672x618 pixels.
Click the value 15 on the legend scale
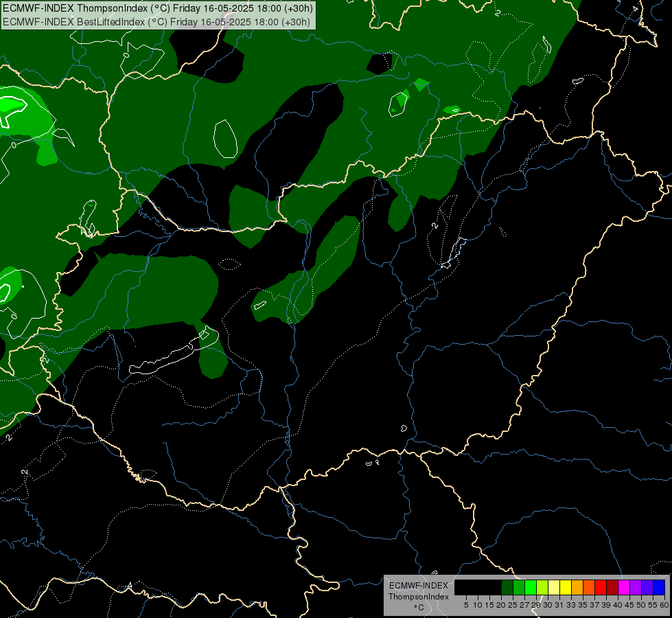(x=489, y=605)
